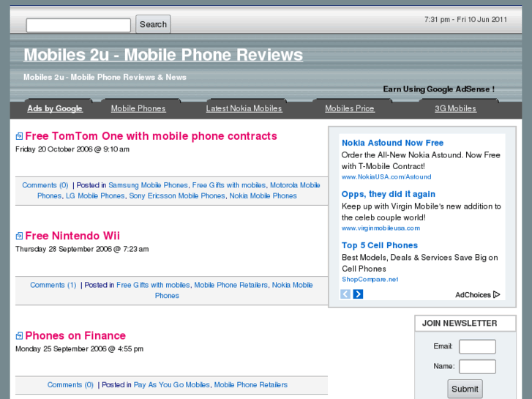Open Mobile Phone Retailers in Wii post
This screenshot has width=532, height=399.
231,285
